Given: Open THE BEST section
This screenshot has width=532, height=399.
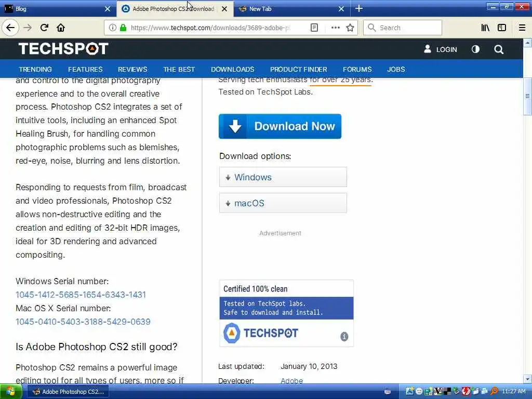Looking at the screenshot, I should pos(179,69).
